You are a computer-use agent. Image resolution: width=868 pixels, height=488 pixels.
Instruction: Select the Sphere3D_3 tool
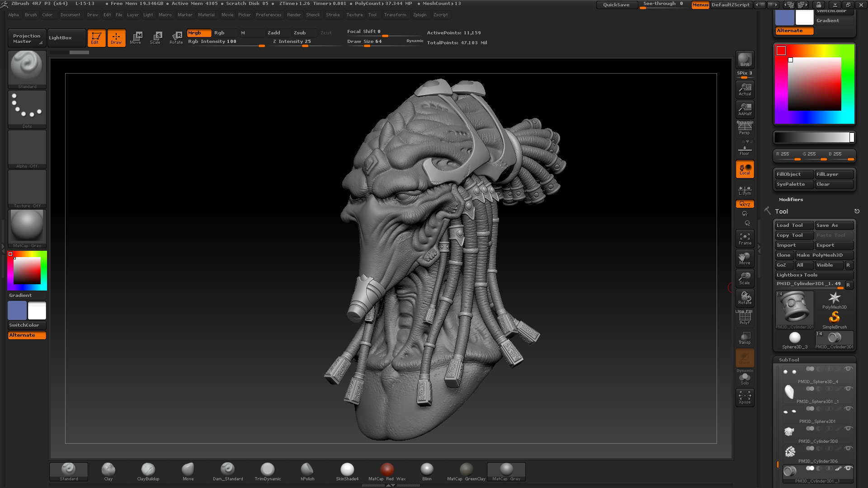coord(795,340)
